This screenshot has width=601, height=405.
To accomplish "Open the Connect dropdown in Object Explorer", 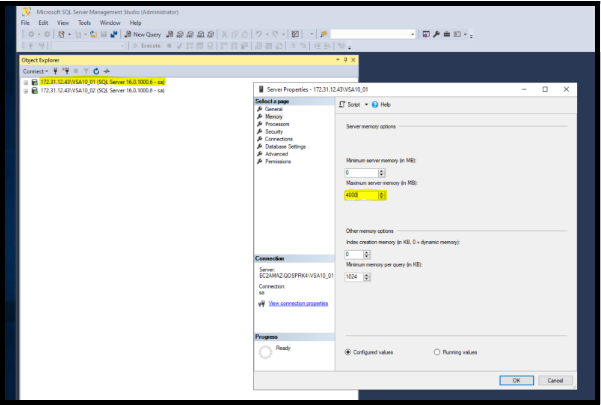I will pos(35,71).
